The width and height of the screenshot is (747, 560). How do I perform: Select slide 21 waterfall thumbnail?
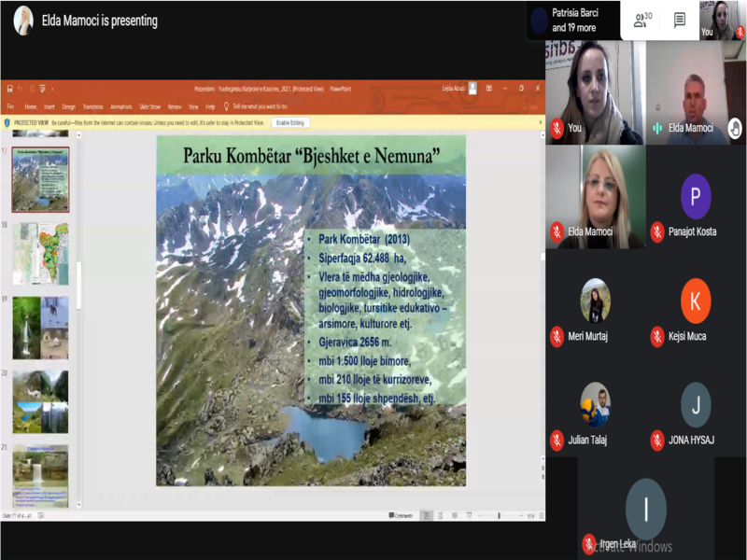40,476
